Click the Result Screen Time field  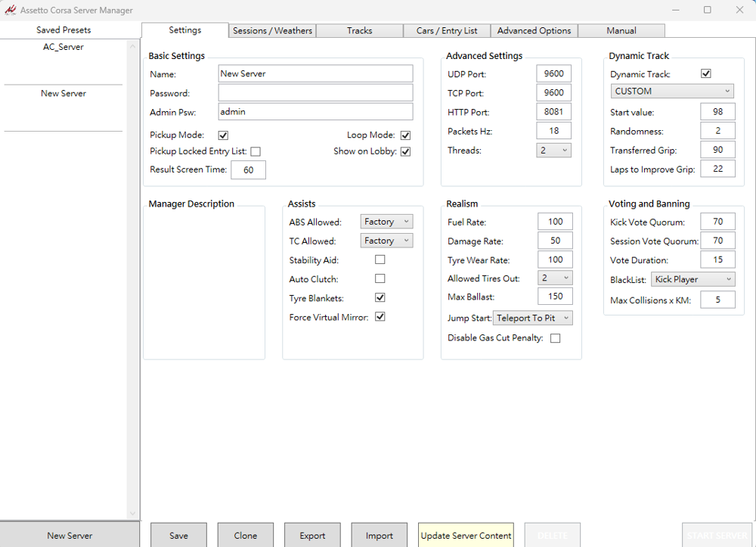tap(248, 169)
